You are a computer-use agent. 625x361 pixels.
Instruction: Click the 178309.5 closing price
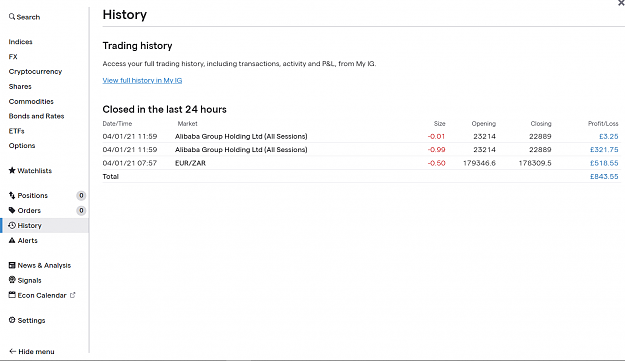click(x=535, y=163)
